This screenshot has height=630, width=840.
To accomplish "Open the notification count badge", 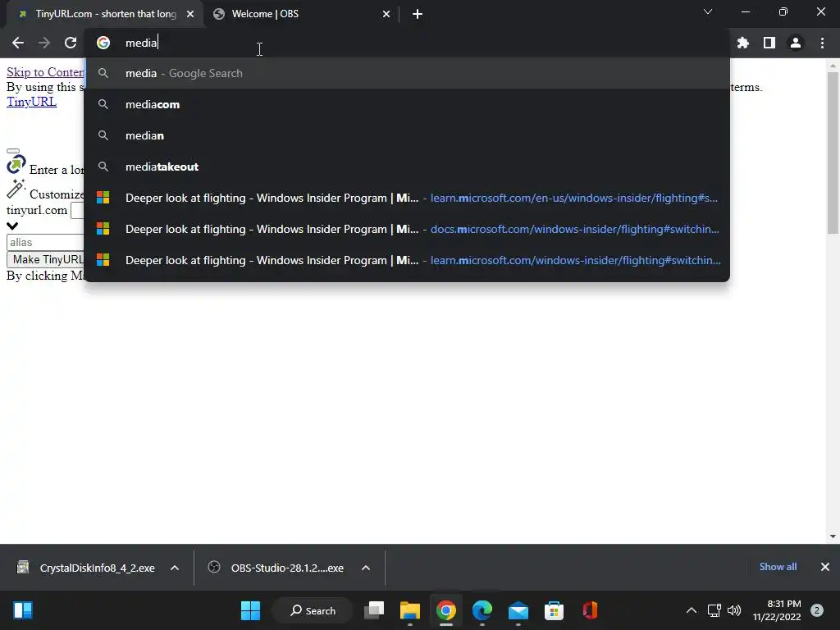I will tap(817, 610).
